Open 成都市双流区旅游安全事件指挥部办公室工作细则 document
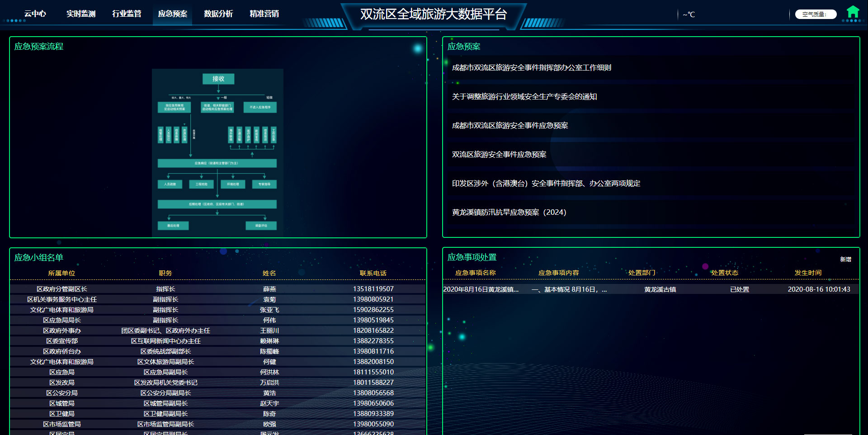This screenshot has width=868, height=435. click(531, 68)
